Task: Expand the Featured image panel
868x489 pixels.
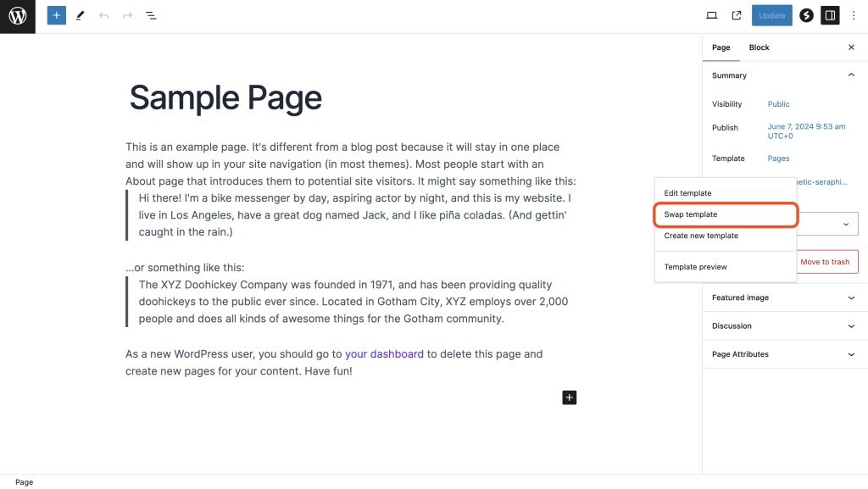Action: tap(851, 298)
